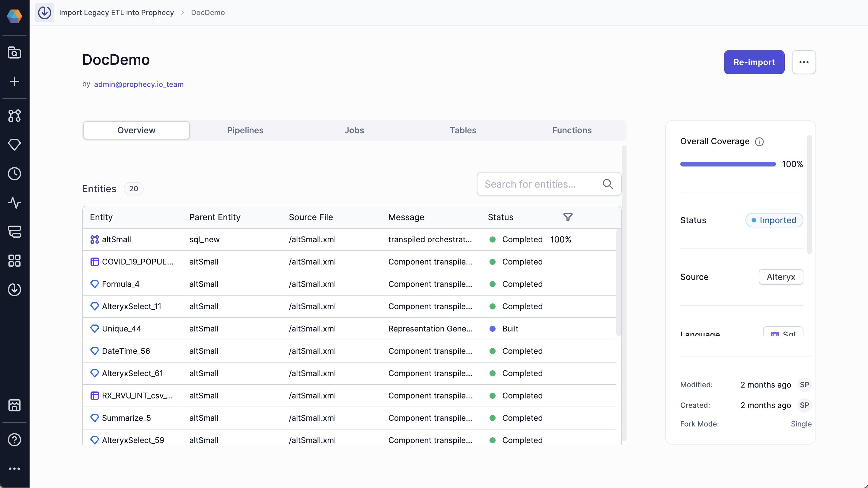Click the plus create-new icon
The image size is (868, 488).
click(14, 81)
